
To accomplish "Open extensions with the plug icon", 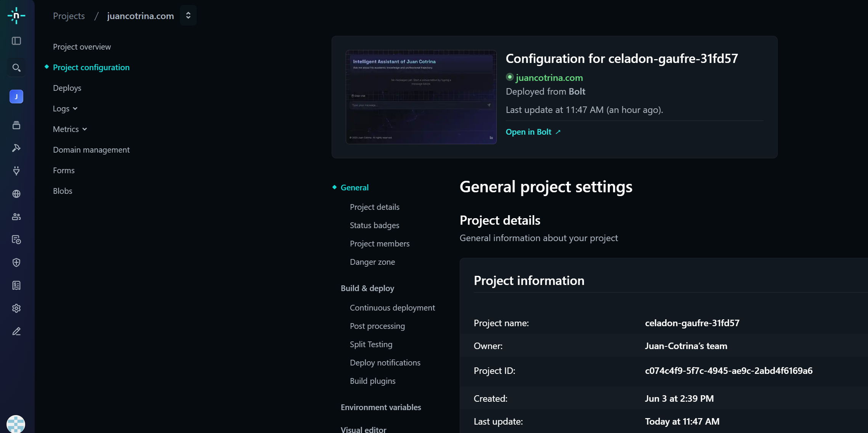I will pyautogui.click(x=16, y=171).
